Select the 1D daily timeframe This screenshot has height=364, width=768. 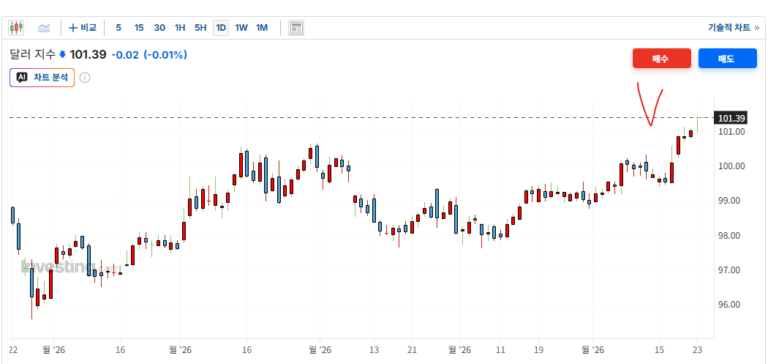coord(221,28)
